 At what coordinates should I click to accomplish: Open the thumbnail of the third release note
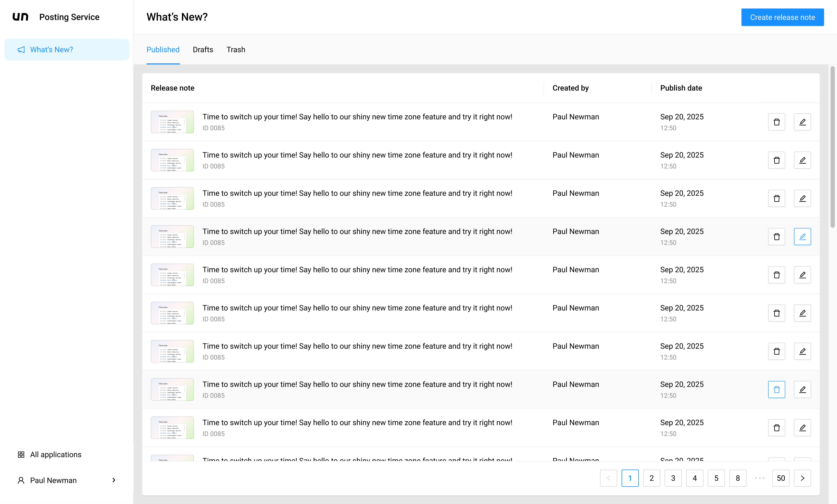tap(172, 198)
